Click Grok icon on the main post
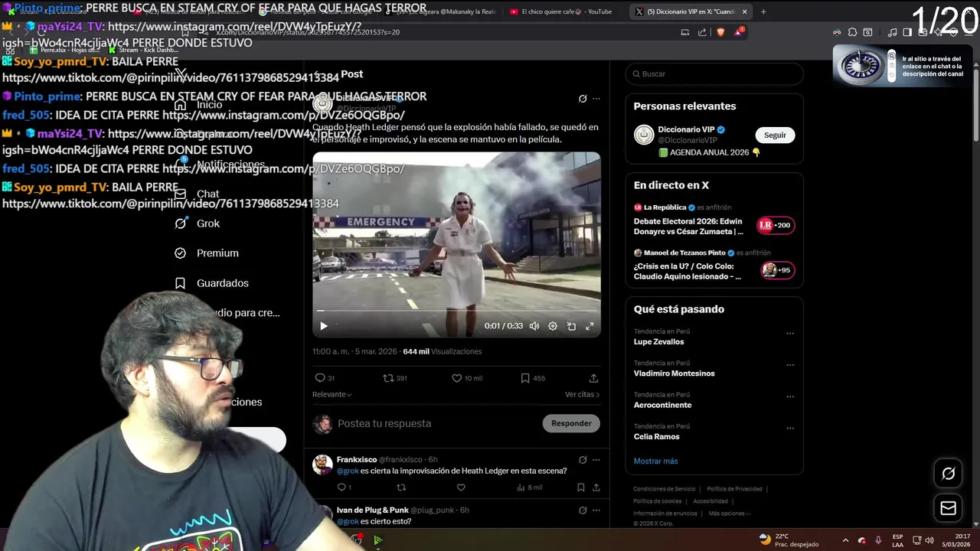 point(583,99)
